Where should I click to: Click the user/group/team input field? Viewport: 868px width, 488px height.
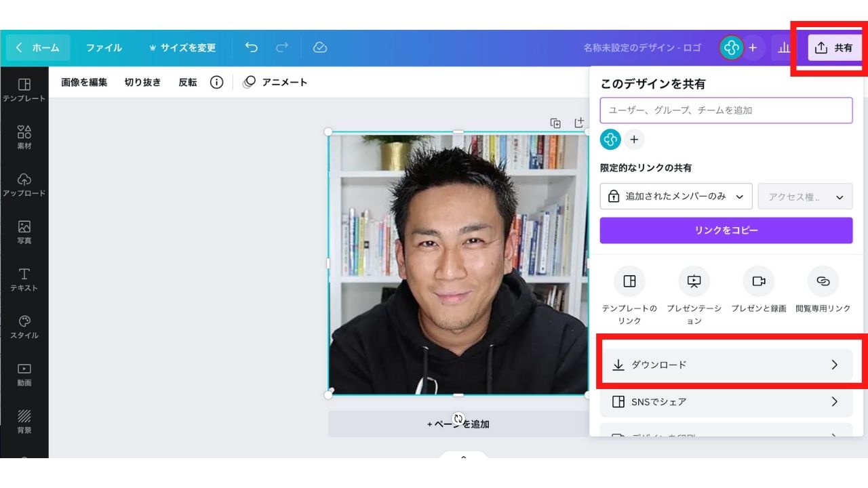(726, 110)
